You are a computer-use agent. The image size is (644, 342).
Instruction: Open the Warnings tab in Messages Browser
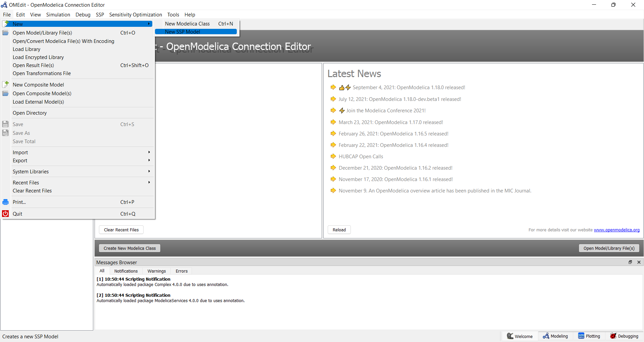[157, 271]
